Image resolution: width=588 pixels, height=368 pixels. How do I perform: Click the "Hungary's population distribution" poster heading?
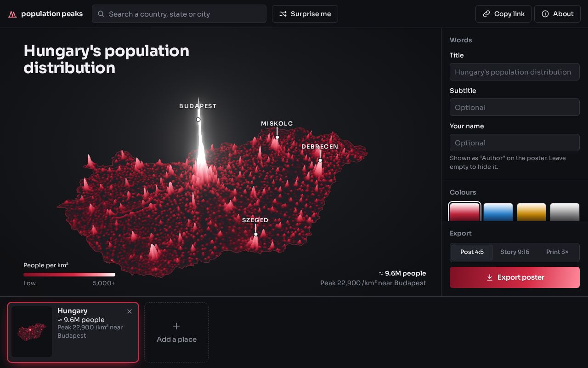pos(106,59)
